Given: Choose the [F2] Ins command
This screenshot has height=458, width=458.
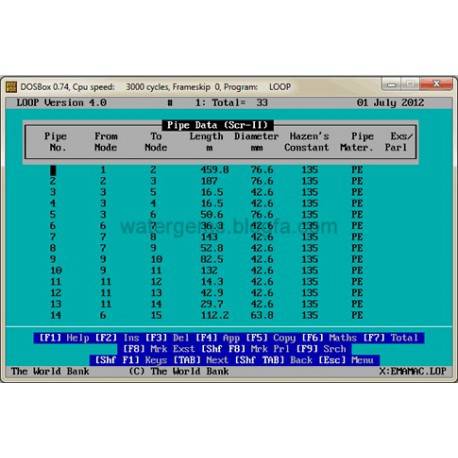Looking at the screenshot, I should click(117, 338).
